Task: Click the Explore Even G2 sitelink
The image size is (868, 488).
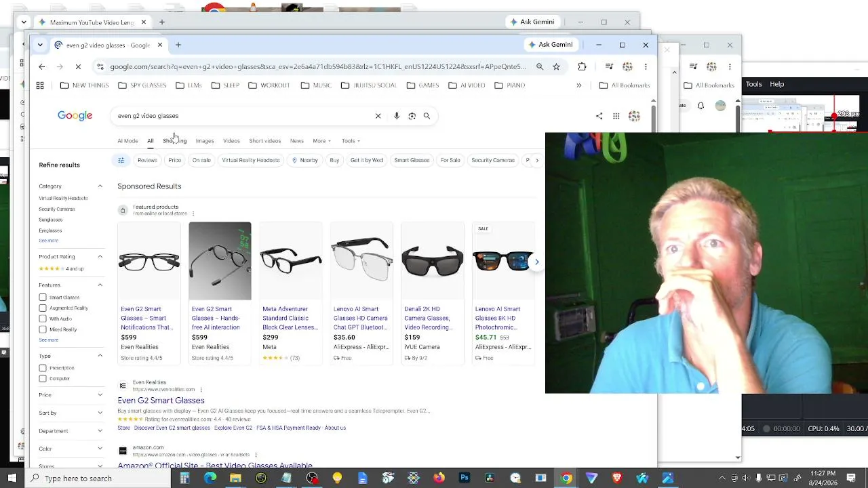Action: [233, 428]
